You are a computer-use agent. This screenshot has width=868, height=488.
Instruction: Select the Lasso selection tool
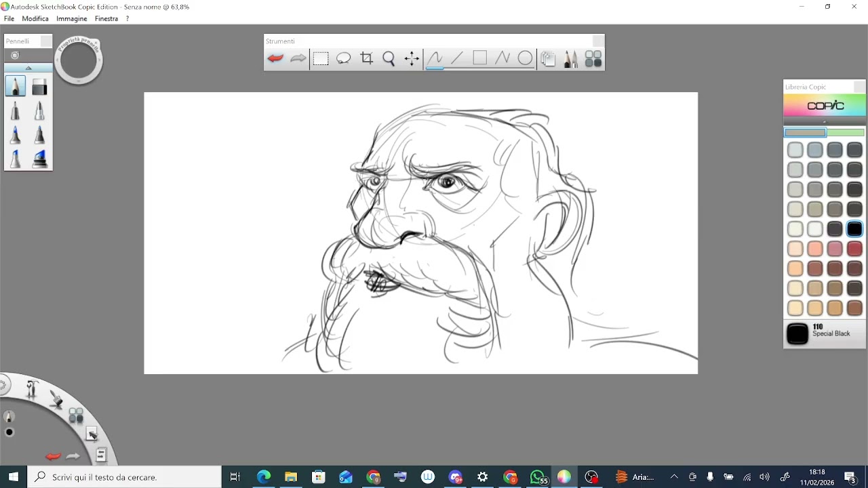coord(344,58)
